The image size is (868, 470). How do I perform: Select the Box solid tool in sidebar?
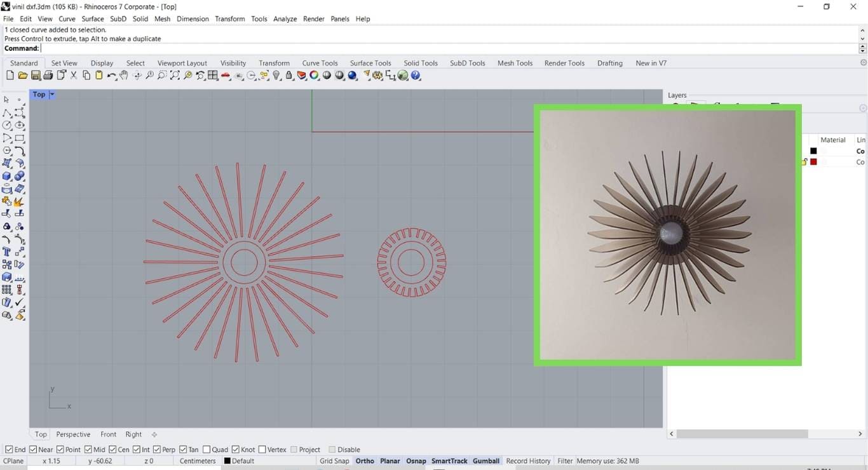click(x=7, y=176)
